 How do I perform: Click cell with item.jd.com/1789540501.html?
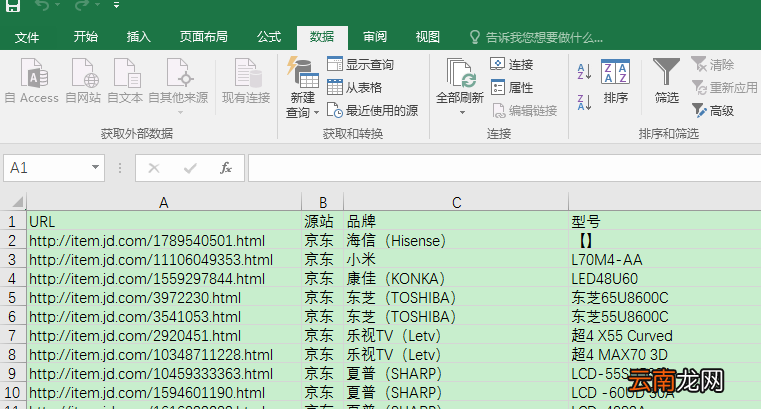click(x=164, y=241)
